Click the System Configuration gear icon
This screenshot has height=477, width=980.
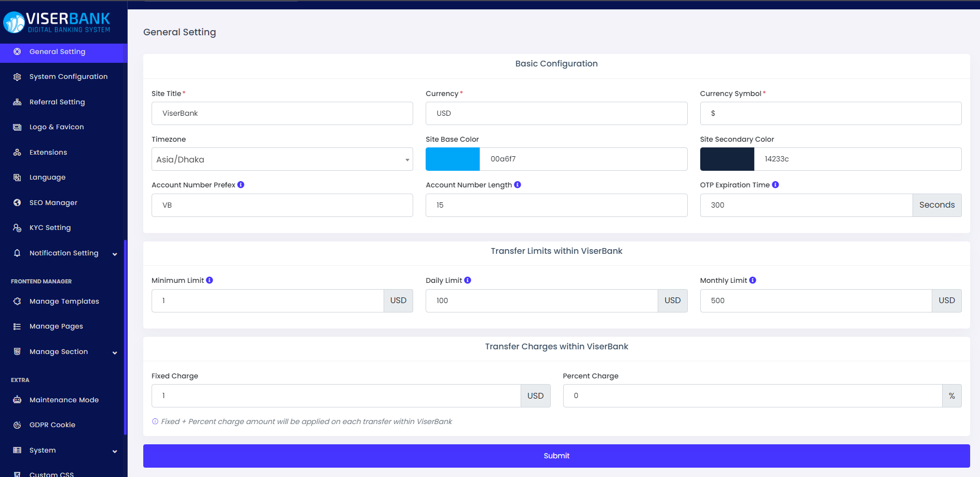coord(17,77)
